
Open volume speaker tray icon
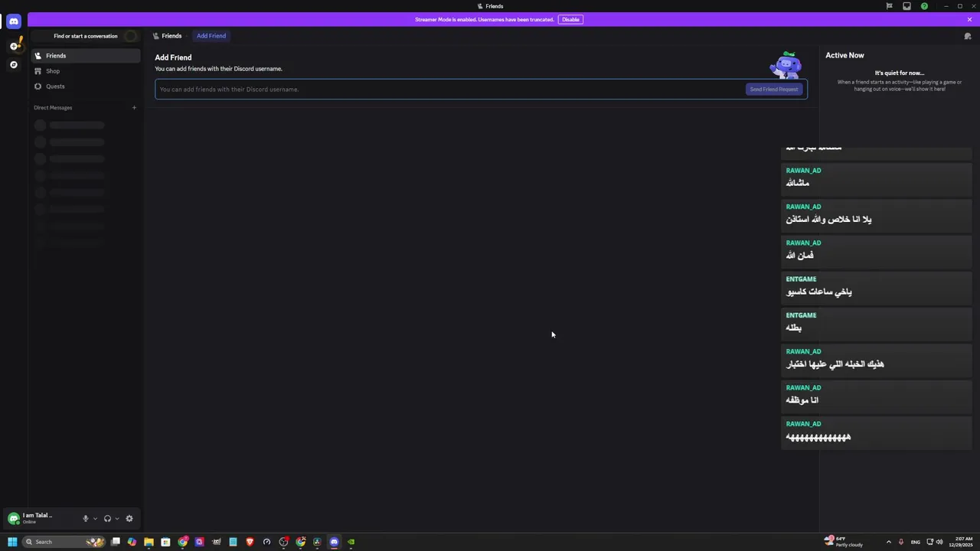pyautogui.click(x=939, y=542)
